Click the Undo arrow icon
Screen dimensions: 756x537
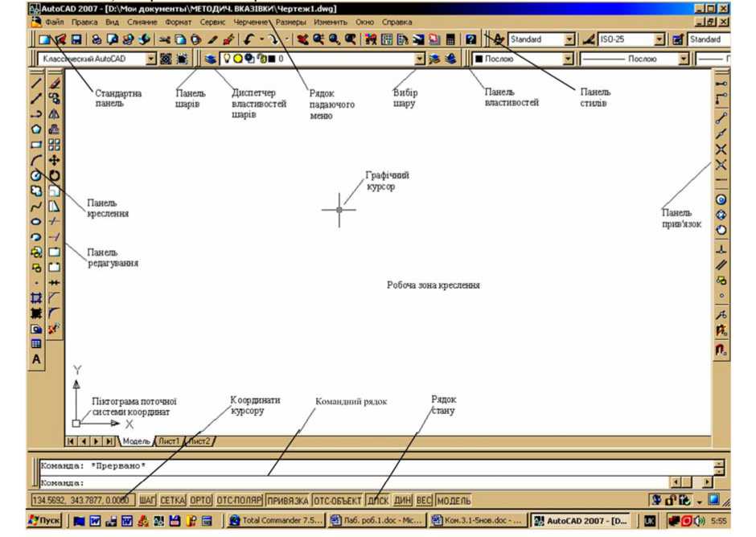[x=249, y=39]
